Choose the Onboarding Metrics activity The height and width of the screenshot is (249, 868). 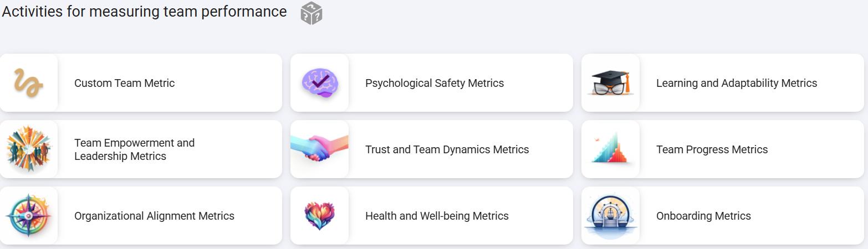[x=722, y=216]
